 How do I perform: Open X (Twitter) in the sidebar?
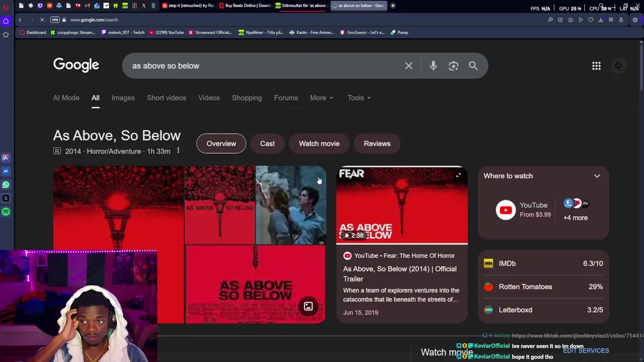[x=6, y=198]
